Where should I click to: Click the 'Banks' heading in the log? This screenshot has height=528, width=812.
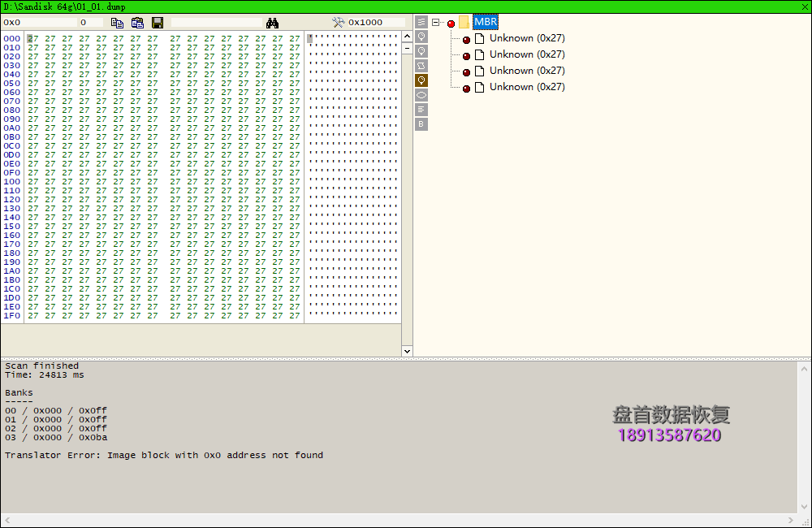coord(19,393)
